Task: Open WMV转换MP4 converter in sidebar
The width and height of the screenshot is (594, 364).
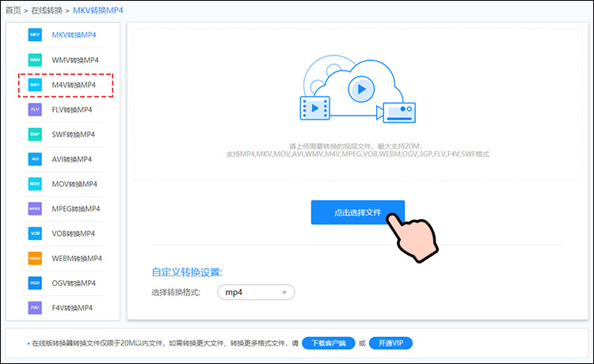Action: (75, 60)
